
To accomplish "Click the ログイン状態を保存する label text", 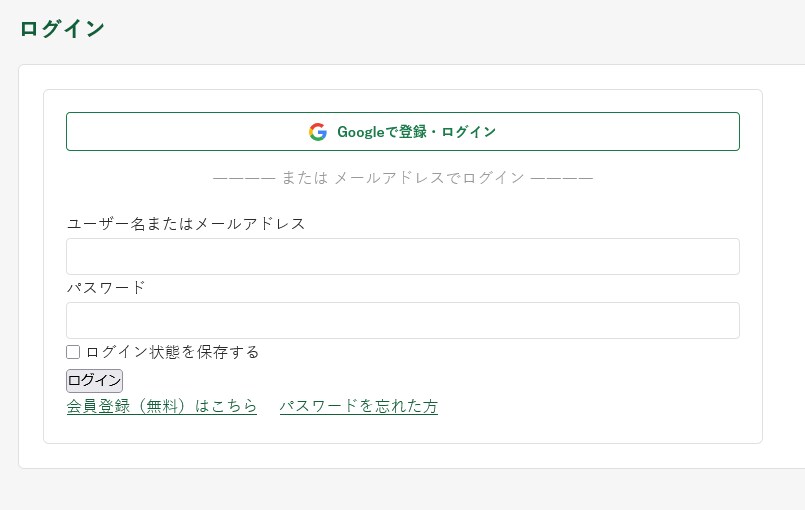I will tap(172, 352).
